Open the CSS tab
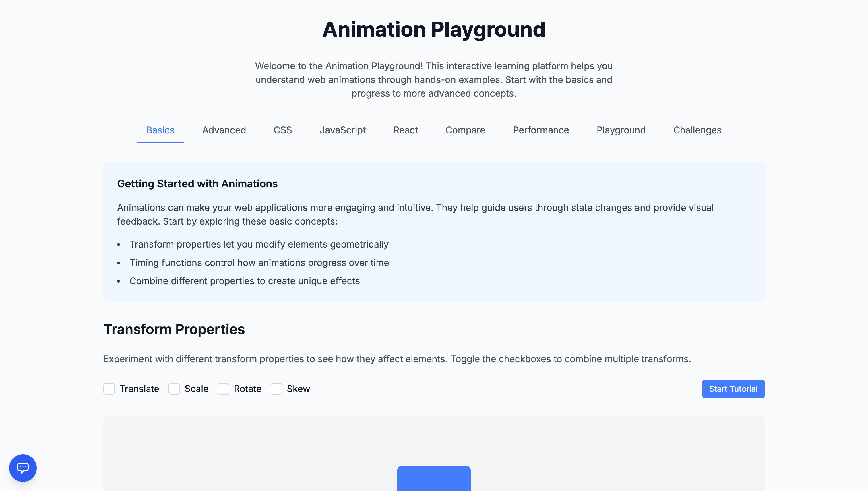 [283, 130]
